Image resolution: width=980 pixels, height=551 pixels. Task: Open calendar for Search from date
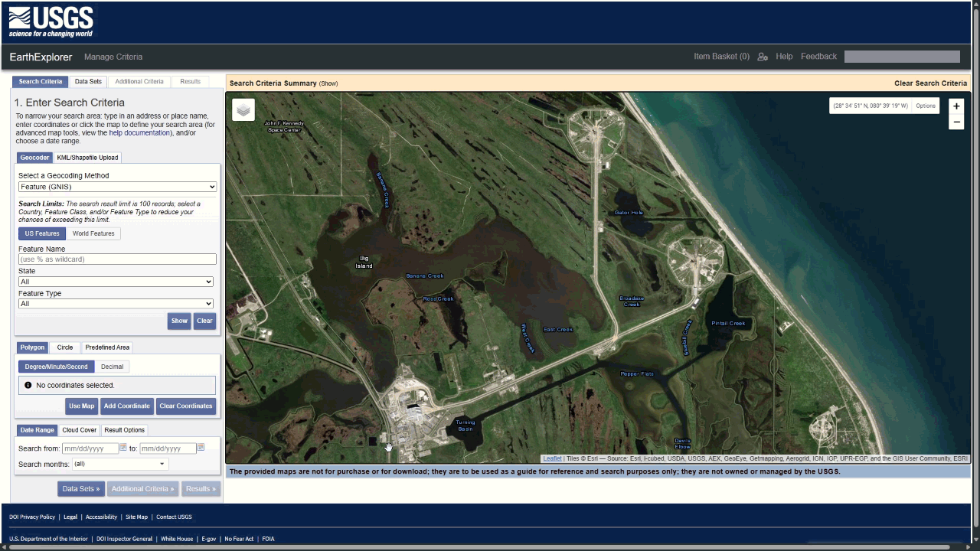[x=122, y=448]
